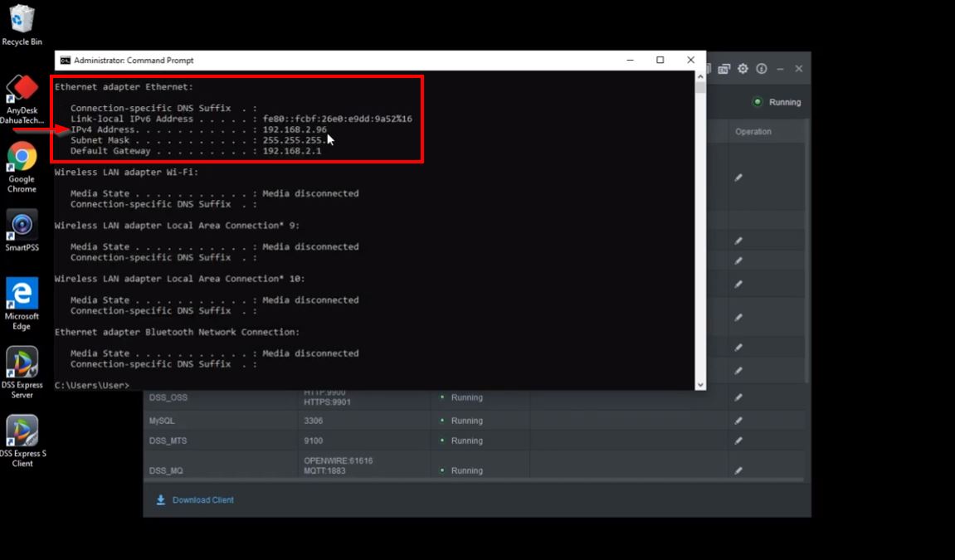Image resolution: width=955 pixels, height=560 pixels.
Task: Click the Running status in MySQL row
Action: point(466,421)
